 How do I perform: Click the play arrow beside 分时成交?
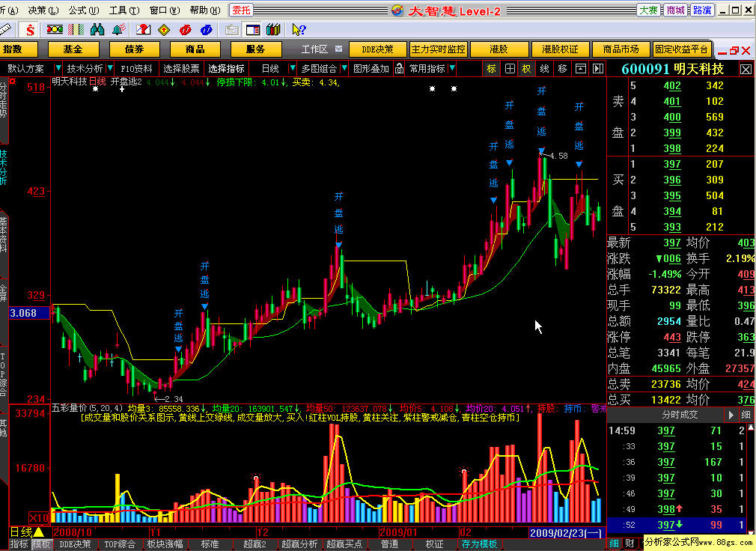point(731,415)
